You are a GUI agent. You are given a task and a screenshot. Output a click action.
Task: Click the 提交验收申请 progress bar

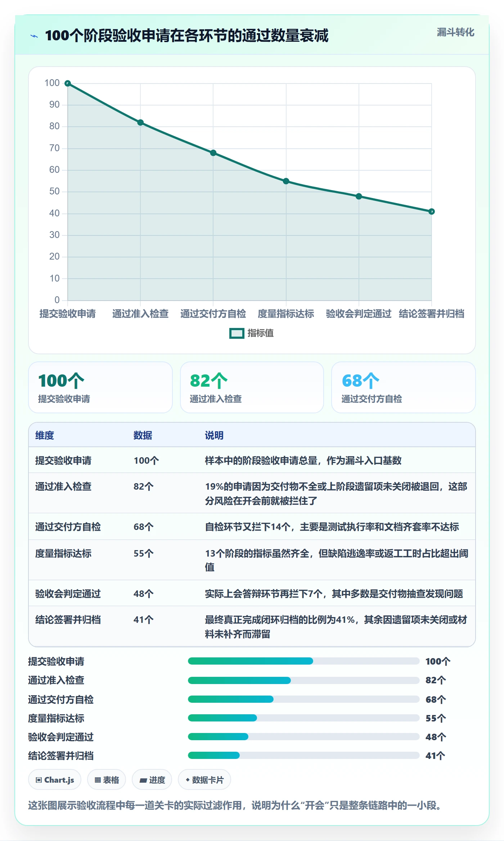(x=304, y=661)
